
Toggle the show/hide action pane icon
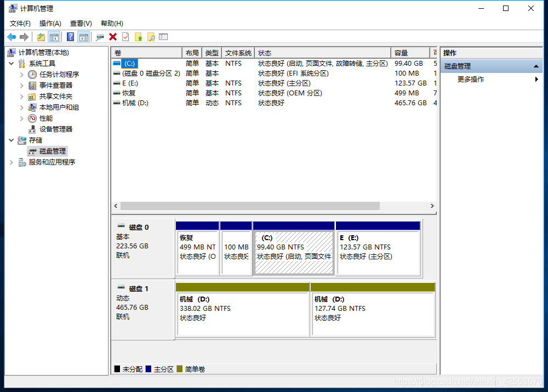tap(83, 37)
